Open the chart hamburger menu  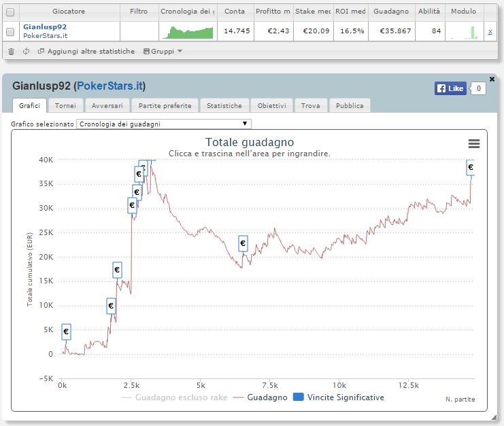(x=474, y=143)
